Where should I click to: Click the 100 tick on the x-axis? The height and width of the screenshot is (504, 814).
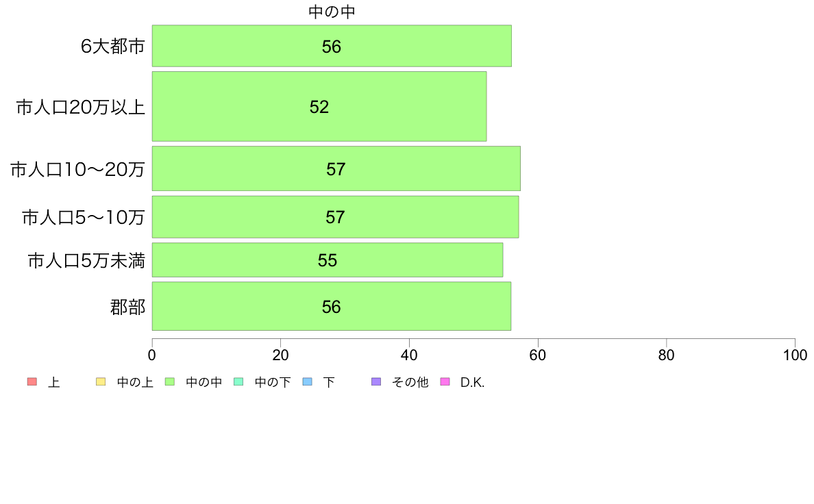795,355
